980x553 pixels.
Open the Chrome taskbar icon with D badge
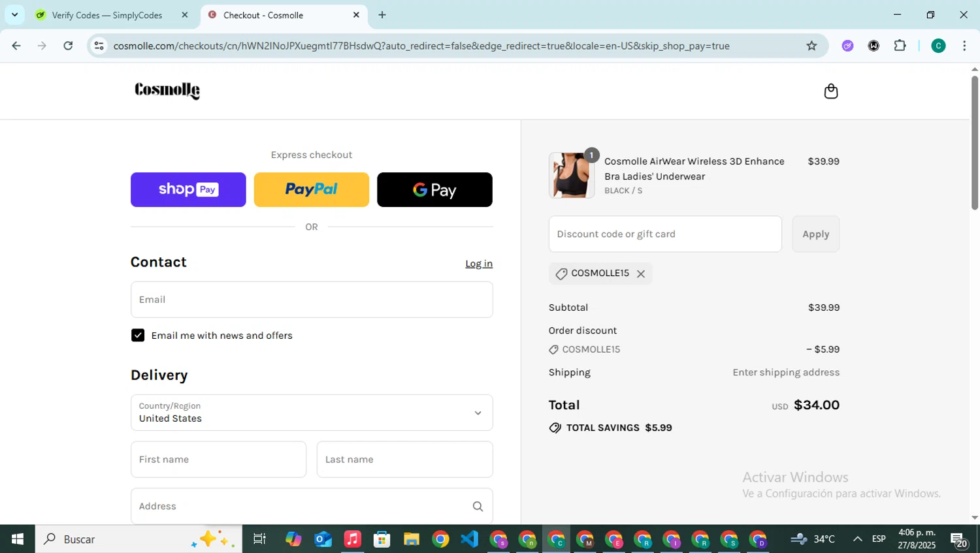click(x=759, y=539)
